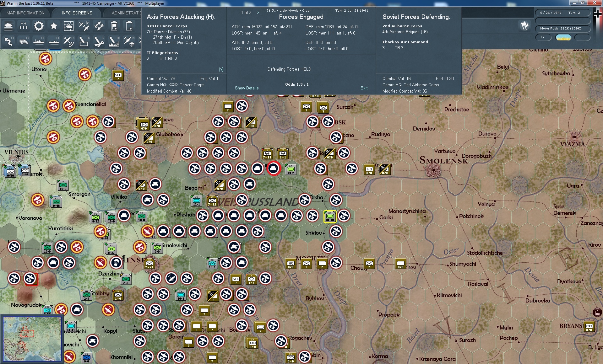The image size is (603, 364).
Task: Open the ADMINISTRATION tab
Action: (x=126, y=13)
